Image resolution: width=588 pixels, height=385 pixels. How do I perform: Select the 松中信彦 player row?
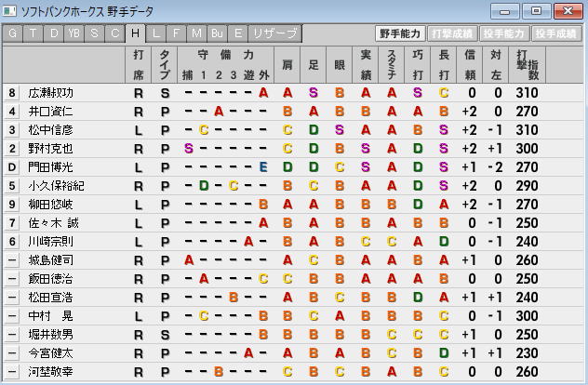click(x=50, y=129)
